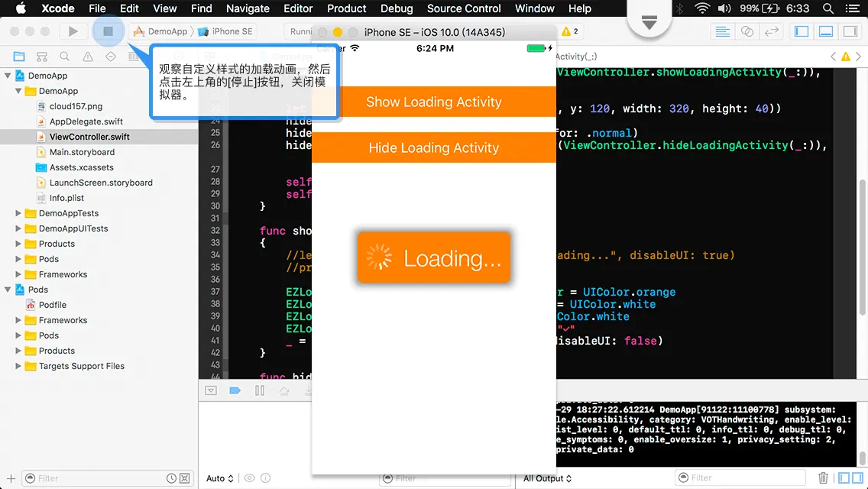Image resolution: width=868 pixels, height=489 pixels.
Task: Select the Standard editor icon
Action: pyautogui.click(x=722, y=31)
